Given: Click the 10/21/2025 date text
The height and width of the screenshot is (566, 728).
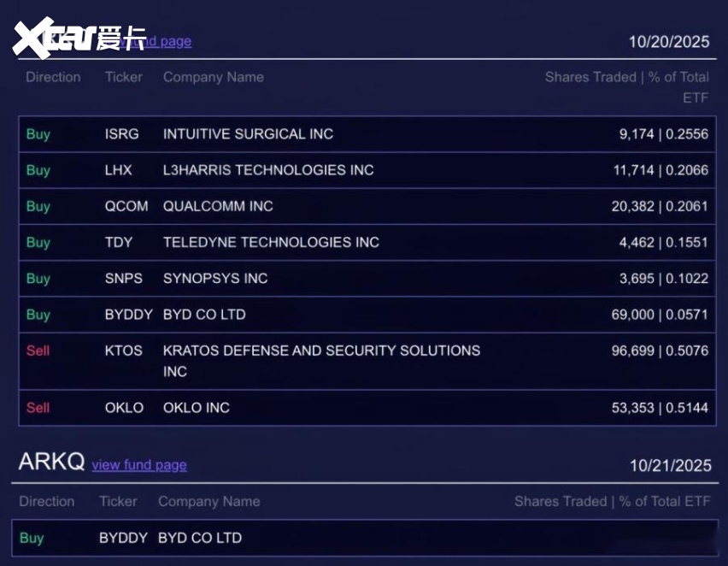Looking at the screenshot, I should pos(671,465).
